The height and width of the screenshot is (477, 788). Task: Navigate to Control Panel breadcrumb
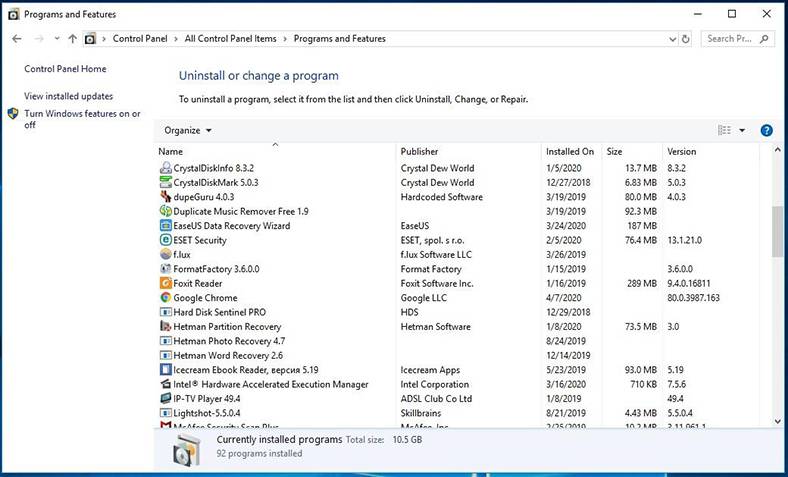[x=140, y=39]
